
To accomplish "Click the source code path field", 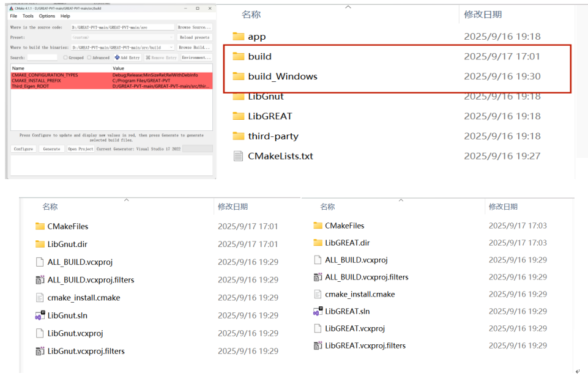I will (122, 28).
